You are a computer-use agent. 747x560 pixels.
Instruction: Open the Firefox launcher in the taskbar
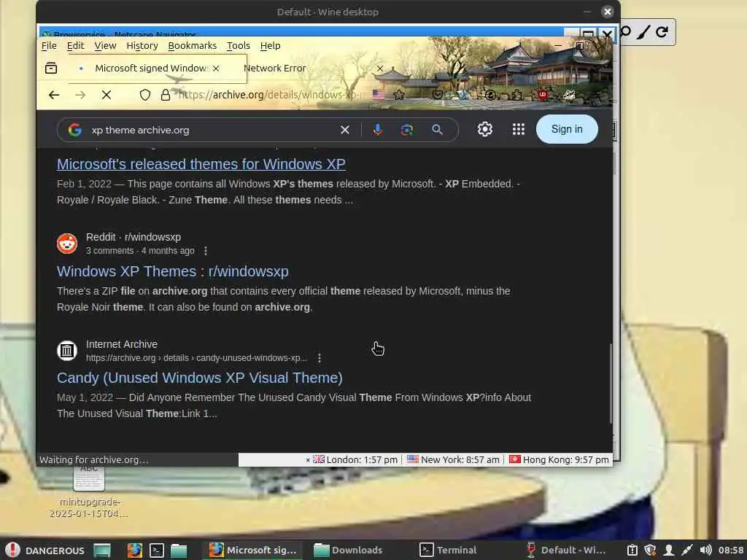click(135, 550)
